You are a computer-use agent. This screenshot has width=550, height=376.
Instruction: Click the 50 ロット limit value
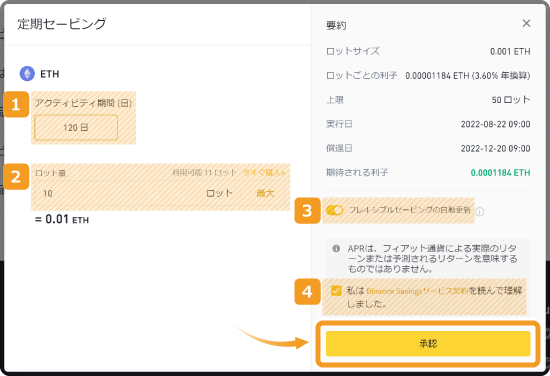click(511, 100)
